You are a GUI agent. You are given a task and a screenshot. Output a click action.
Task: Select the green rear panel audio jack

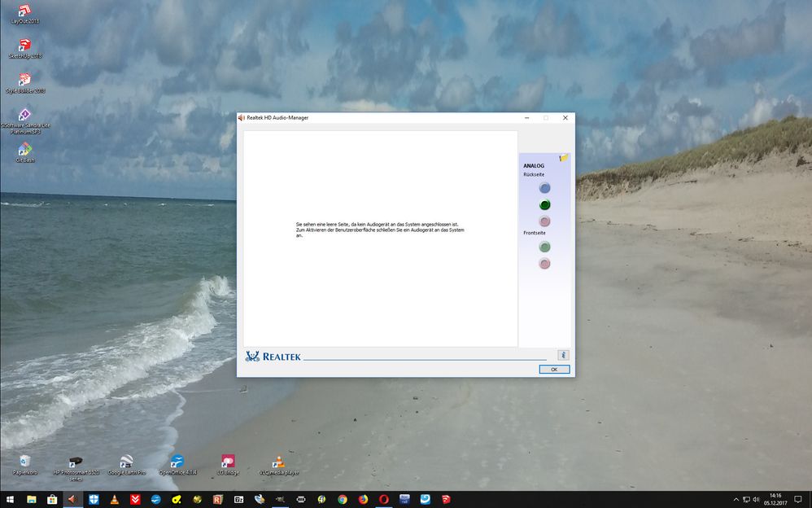(545, 204)
